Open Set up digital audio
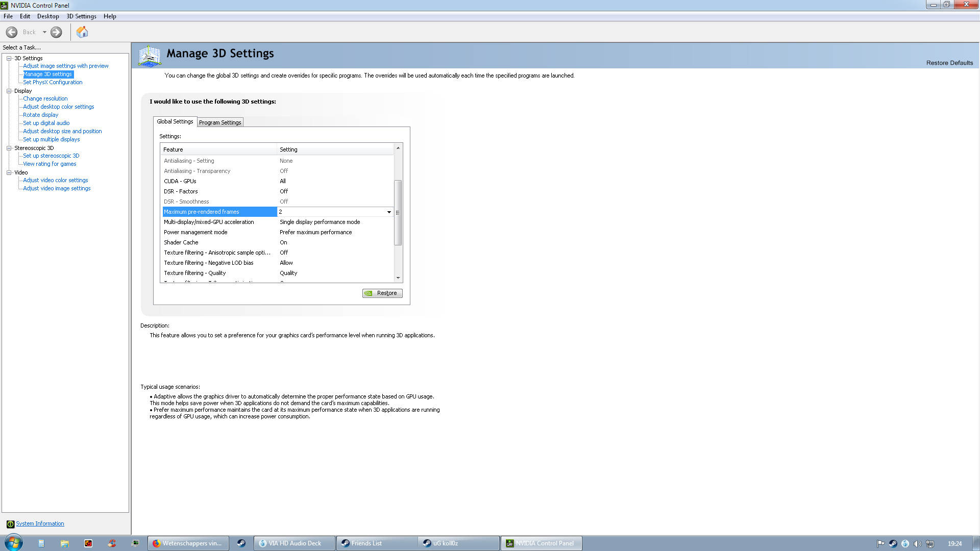 (x=46, y=123)
